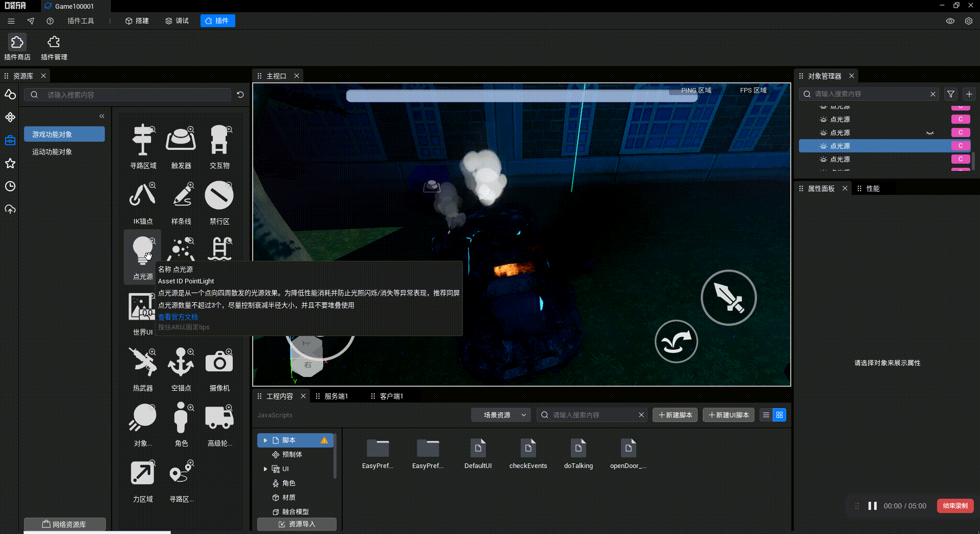
Task: Select the 禁行区 no-walk zone asset
Action: coord(219,203)
